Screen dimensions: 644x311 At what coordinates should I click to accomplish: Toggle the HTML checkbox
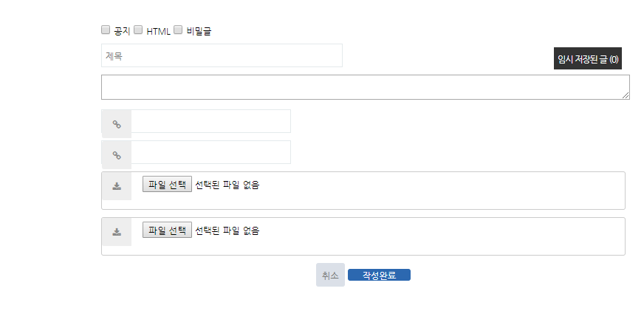[x=138, y=30]
